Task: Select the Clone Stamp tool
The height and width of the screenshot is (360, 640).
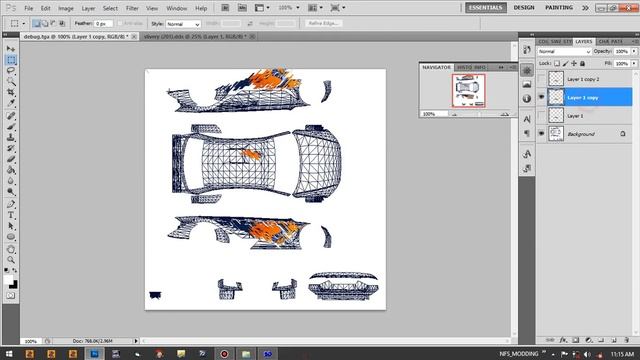Action: (11, 138)
